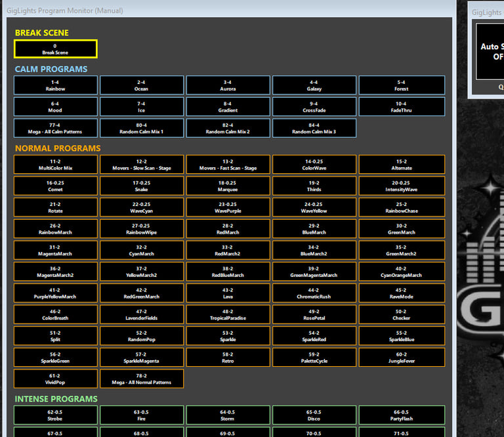
Task: Select the 39-2 GreenMagentaMarch program
Action: pyautogui.click(x=314, y=272)
